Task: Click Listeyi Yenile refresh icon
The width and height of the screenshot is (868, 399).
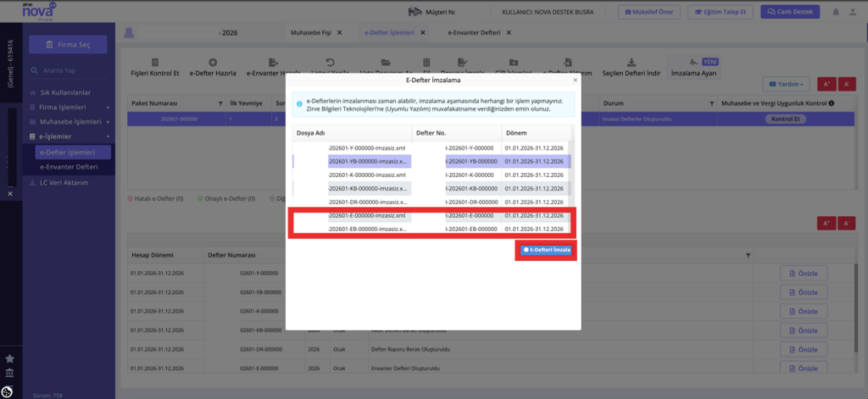Action: coord(331,63)
